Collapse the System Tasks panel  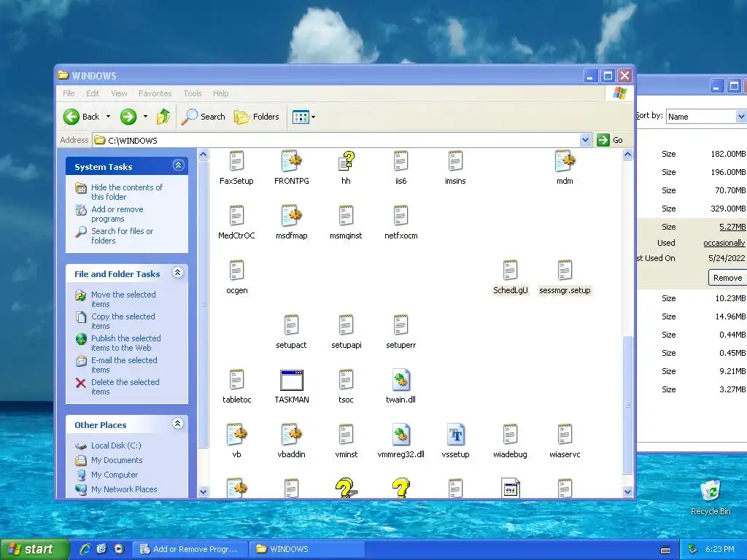click(x=178, y=166)
